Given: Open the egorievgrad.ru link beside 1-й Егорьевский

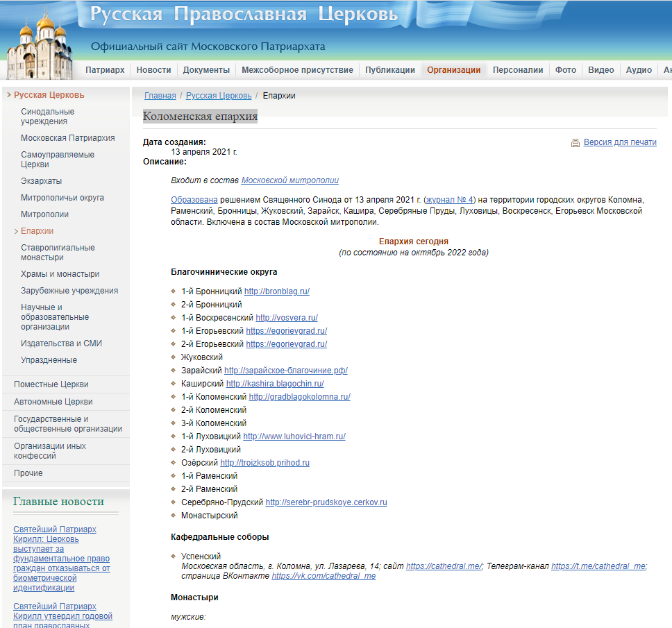Looking at the screenshot, I should click(286, 331).
